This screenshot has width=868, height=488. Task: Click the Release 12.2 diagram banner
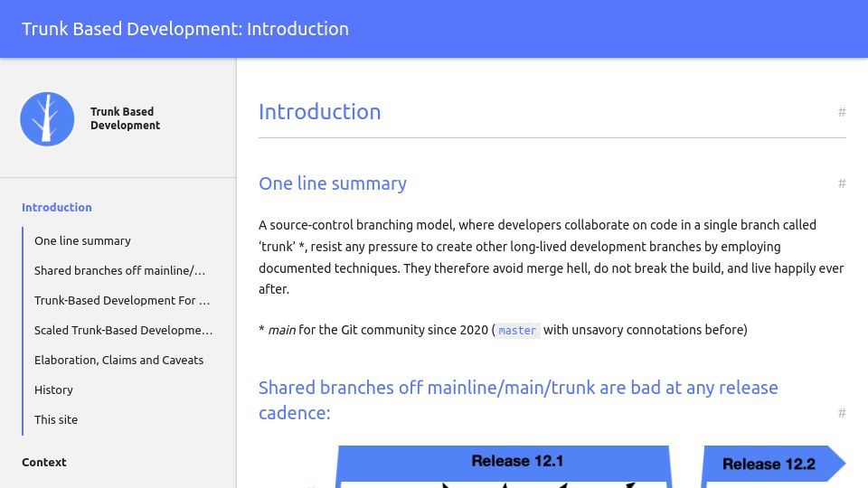point(773,464)
